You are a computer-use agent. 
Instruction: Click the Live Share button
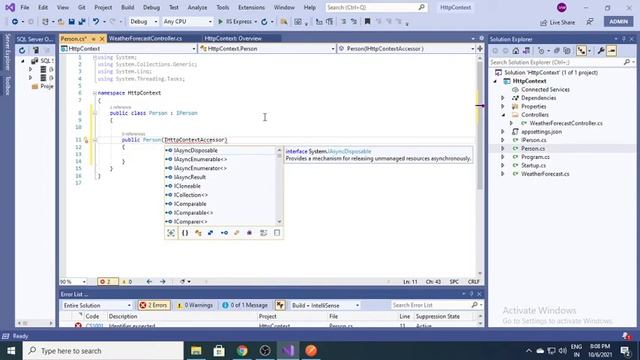tap(557, 22)
